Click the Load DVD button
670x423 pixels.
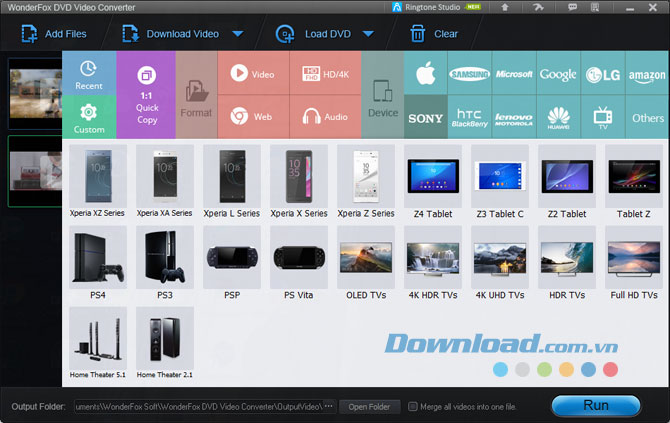click(313, 34)
